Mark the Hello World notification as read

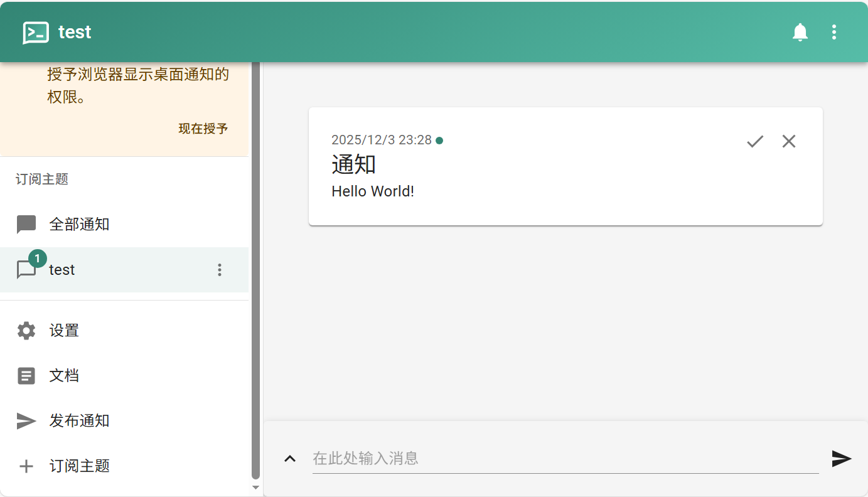754,142
